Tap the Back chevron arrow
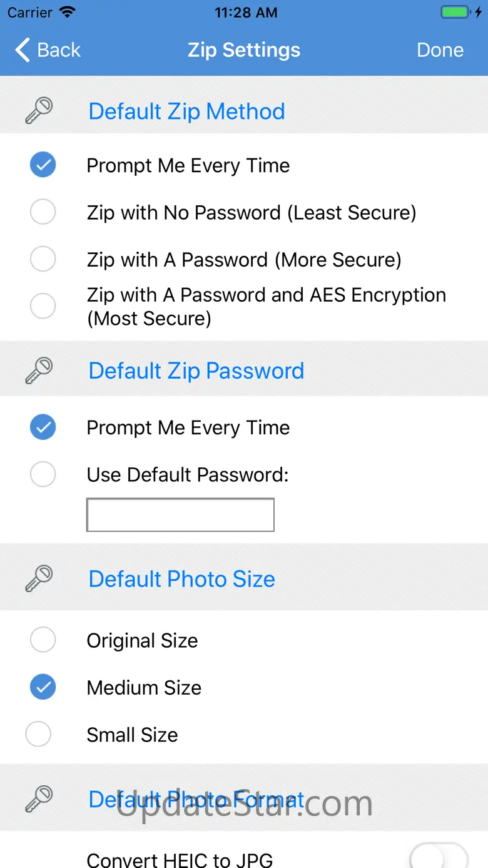 point(23,50)
